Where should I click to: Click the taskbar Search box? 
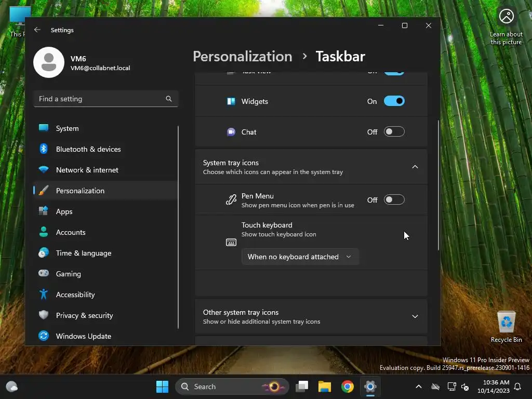tap(232, 387)
